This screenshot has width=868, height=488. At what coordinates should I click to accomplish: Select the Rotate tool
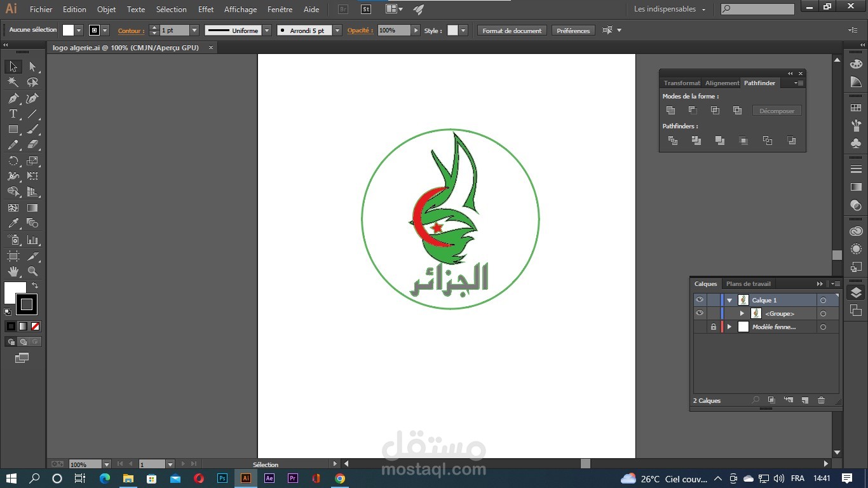tap(13, 161)
